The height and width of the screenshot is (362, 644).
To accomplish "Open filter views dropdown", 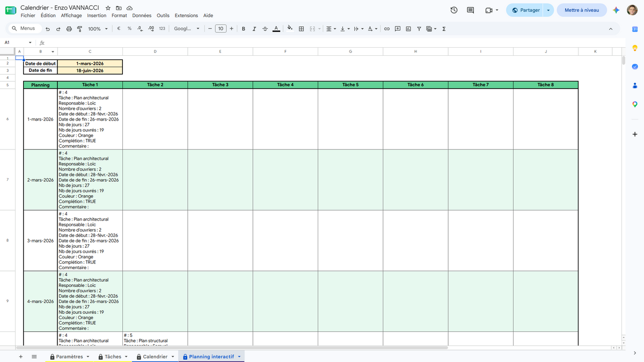I will click(x=431, y=28).
